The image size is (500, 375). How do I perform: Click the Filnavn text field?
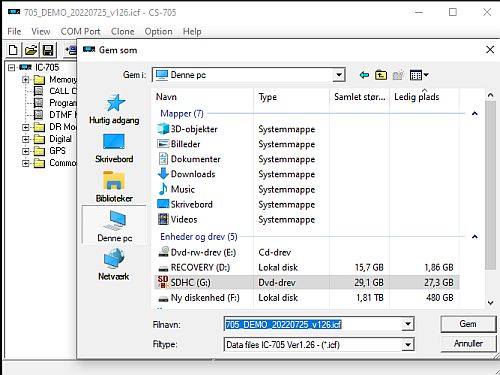coord(313,324)
